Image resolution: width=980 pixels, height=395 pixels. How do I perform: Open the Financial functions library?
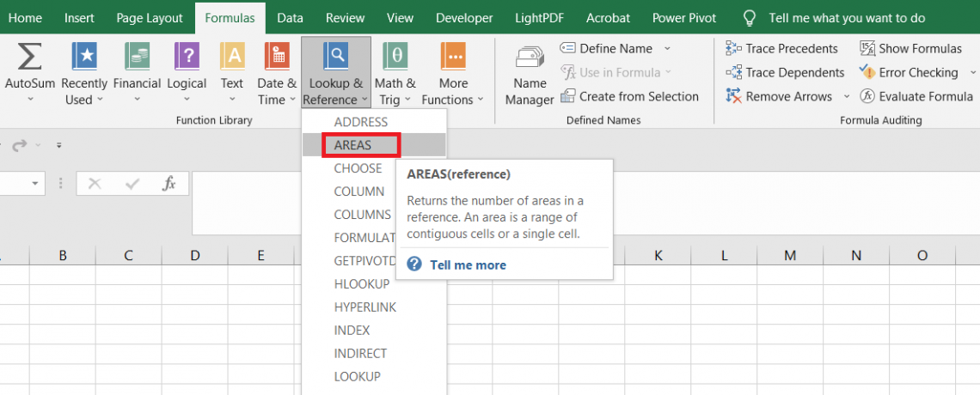click(137, 75)
